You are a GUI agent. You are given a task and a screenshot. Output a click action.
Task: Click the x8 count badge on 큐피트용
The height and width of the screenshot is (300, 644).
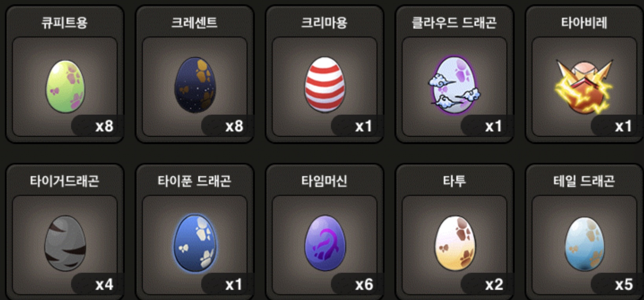click(104, 126)
